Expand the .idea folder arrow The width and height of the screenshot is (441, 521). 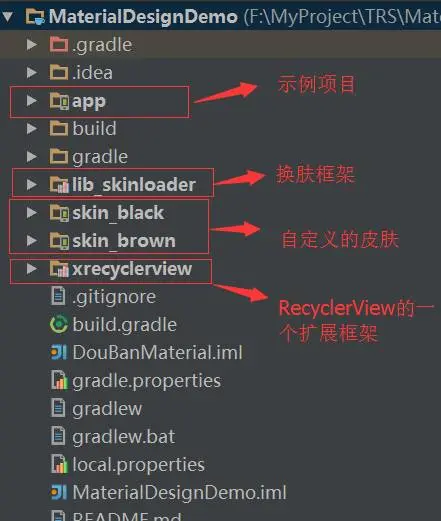point(32,73)
